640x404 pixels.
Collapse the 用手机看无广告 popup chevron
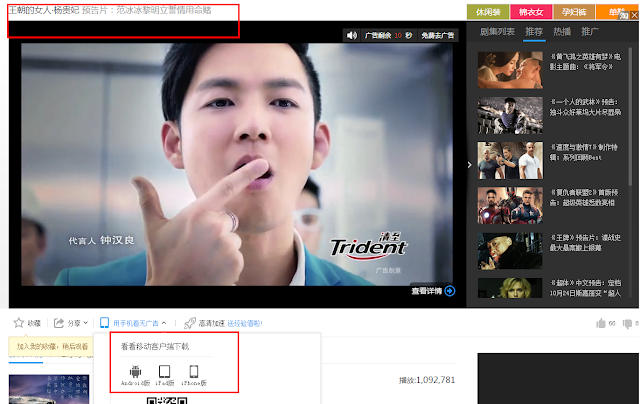164,323
